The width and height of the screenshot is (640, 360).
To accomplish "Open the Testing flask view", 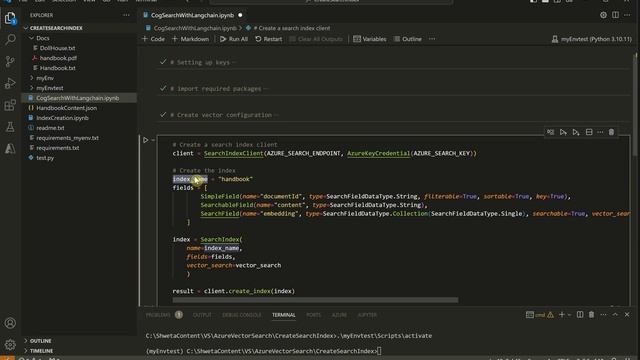I will tap(10, 127).
